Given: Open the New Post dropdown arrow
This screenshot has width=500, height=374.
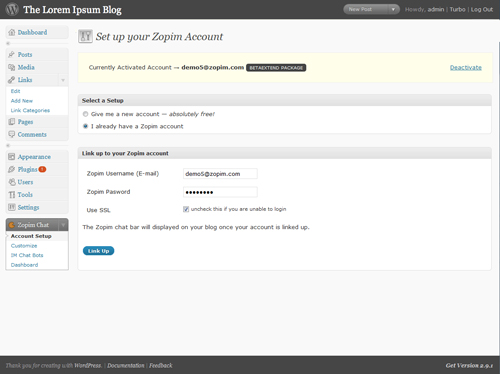Looking at the screenshot, I should 393,9.
